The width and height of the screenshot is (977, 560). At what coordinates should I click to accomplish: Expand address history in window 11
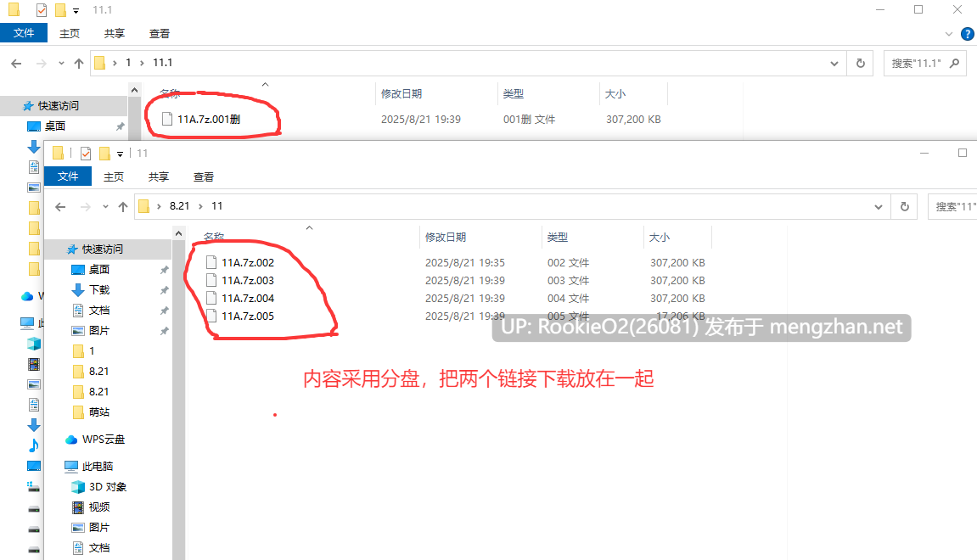click(x=879, y=207)
